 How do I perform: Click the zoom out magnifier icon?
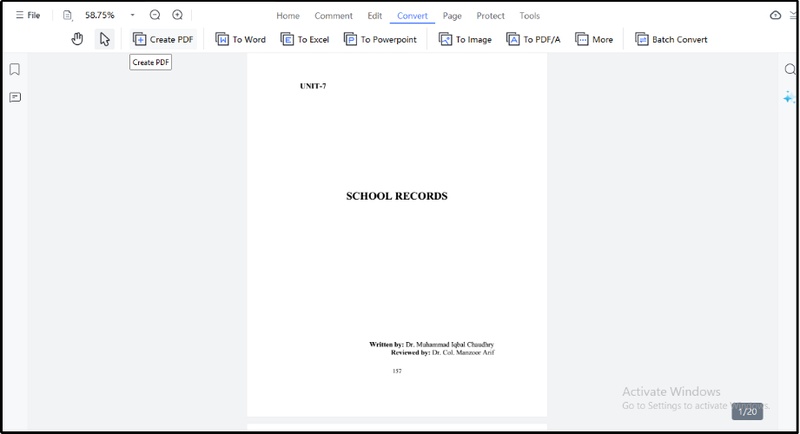(155, 15)
